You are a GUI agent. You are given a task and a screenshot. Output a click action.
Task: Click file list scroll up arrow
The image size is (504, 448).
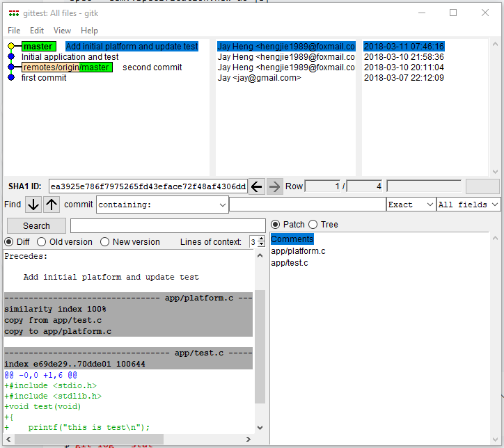click(495, 238)
